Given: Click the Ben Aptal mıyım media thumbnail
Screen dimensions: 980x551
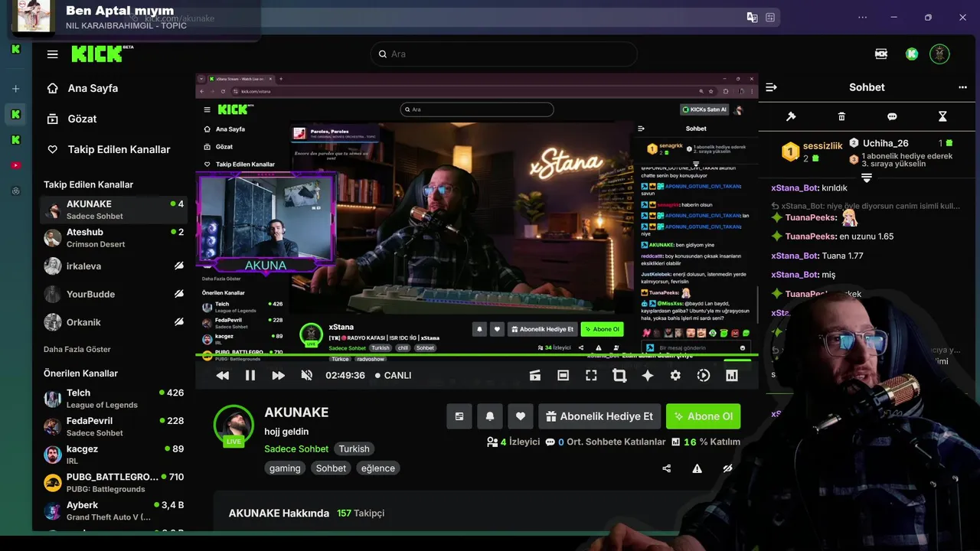Looking at the screenshot, I should tap(33, 15).
